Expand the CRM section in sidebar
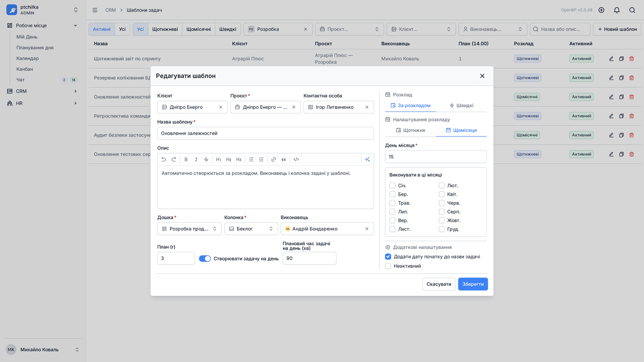The width and height of the screenshot is (644, 362). point(42,91)
